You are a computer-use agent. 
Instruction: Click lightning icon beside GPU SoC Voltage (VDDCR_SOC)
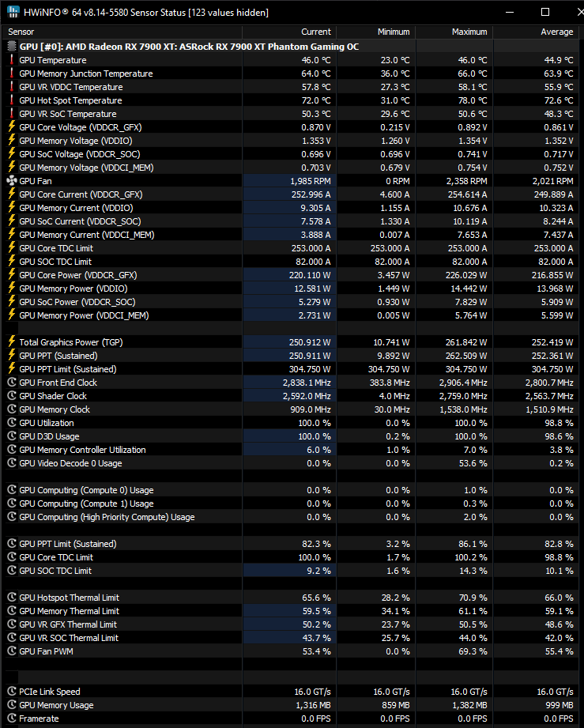pos(12,153)
